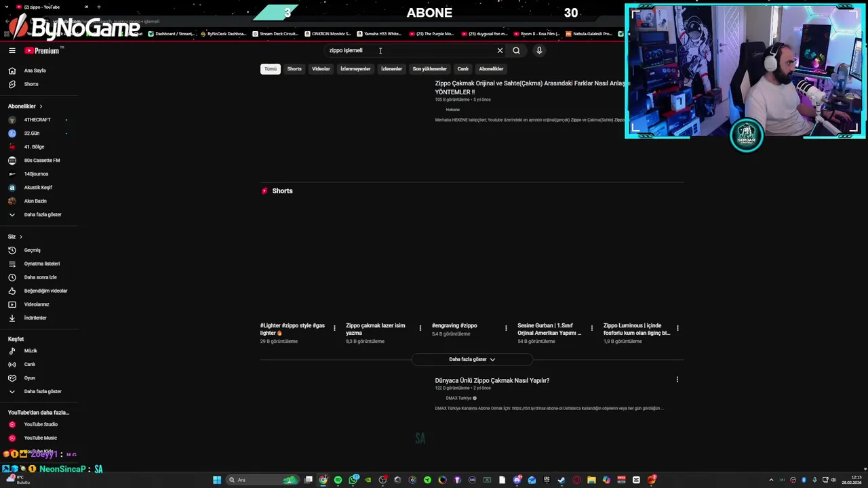Start voice search with the microphone icon

coord(539,50)
